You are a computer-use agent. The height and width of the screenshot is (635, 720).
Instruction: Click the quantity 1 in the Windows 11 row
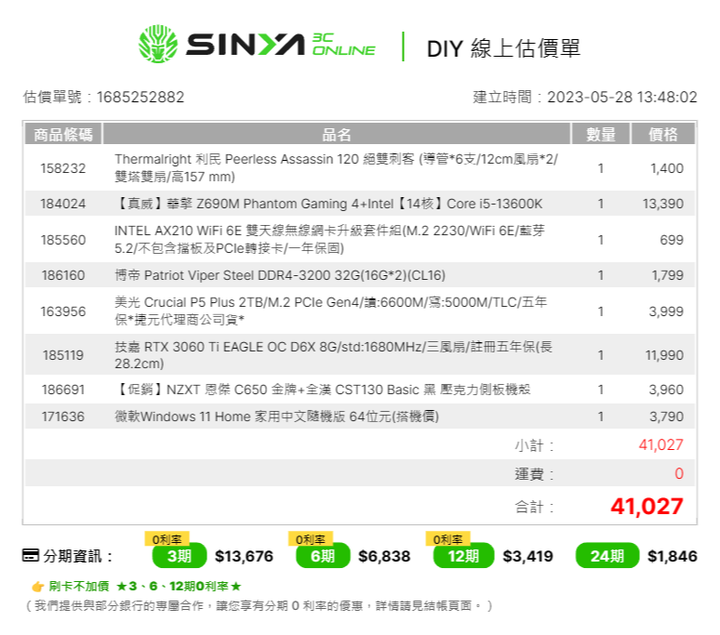pos(601,416)
